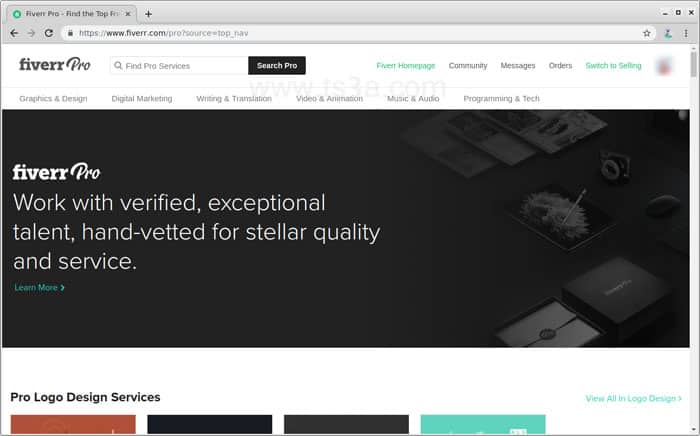Open the Community link
The width and height of the screenshot is (700, 436).
click(468, 66)
